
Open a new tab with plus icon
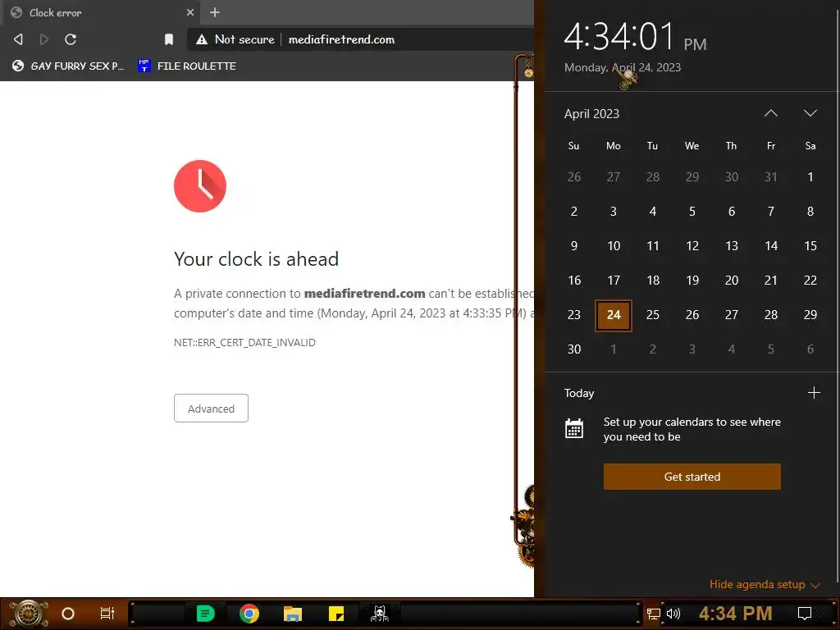pos(215,12)
